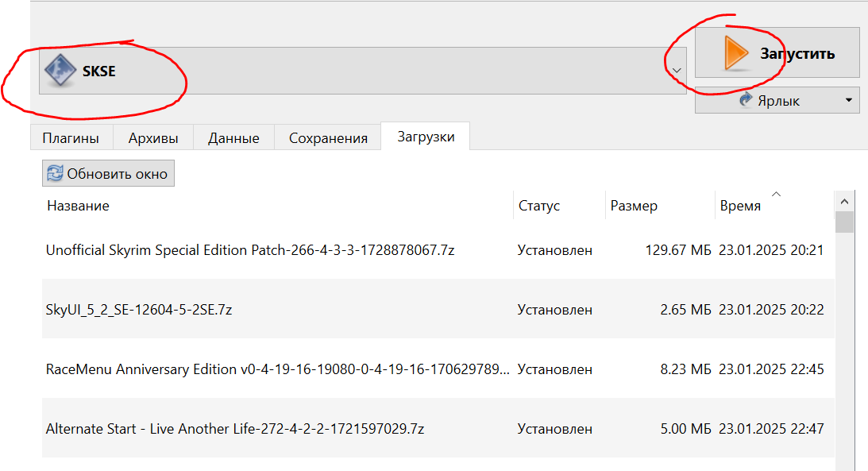Screen dimensions: 868x471
Task: Sort downloads by Размер column header
Action: 634,206
